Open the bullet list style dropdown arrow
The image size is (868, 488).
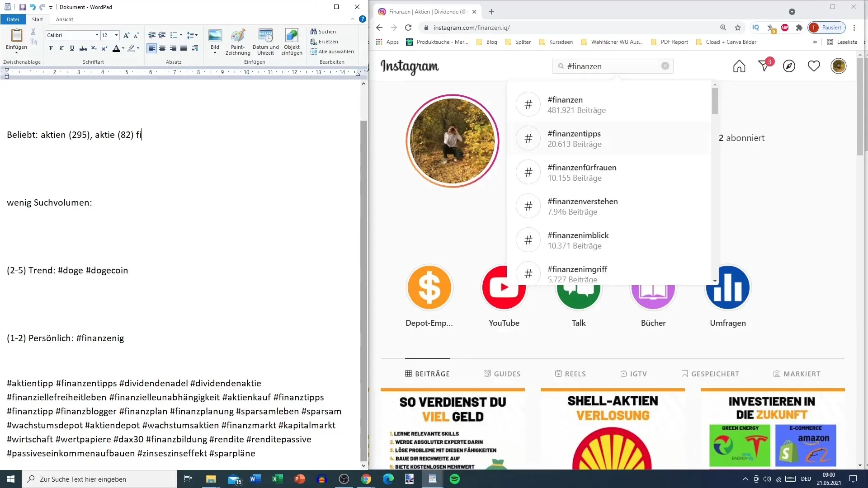(181, 35)
